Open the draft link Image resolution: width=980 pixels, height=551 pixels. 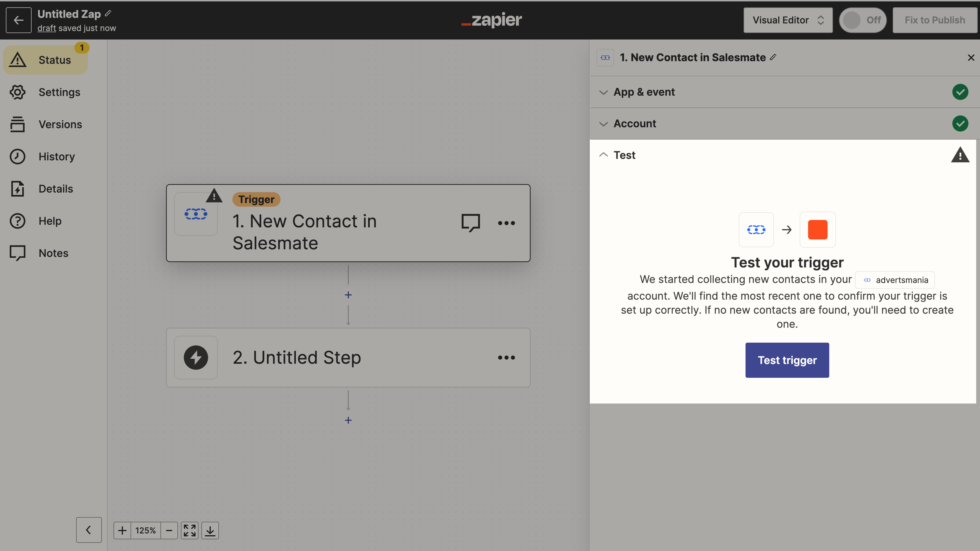[x=47, y=28]
